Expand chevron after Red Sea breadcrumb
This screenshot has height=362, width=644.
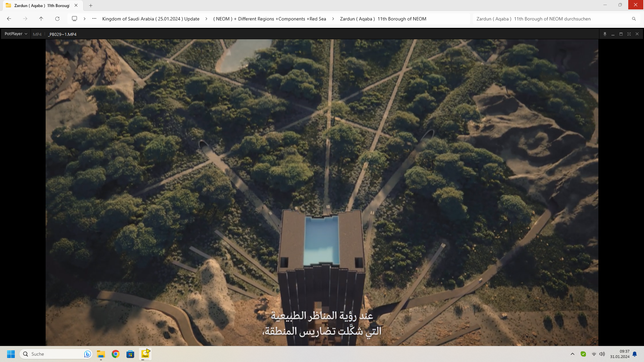pyautogui.click(x=333, y=19)
